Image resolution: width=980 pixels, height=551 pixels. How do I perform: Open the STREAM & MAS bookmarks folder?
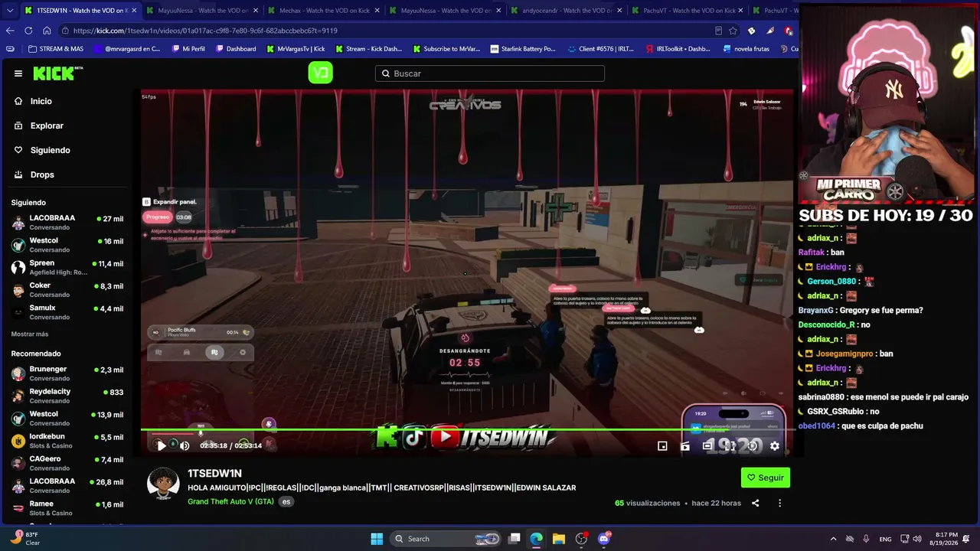point(55,49)
